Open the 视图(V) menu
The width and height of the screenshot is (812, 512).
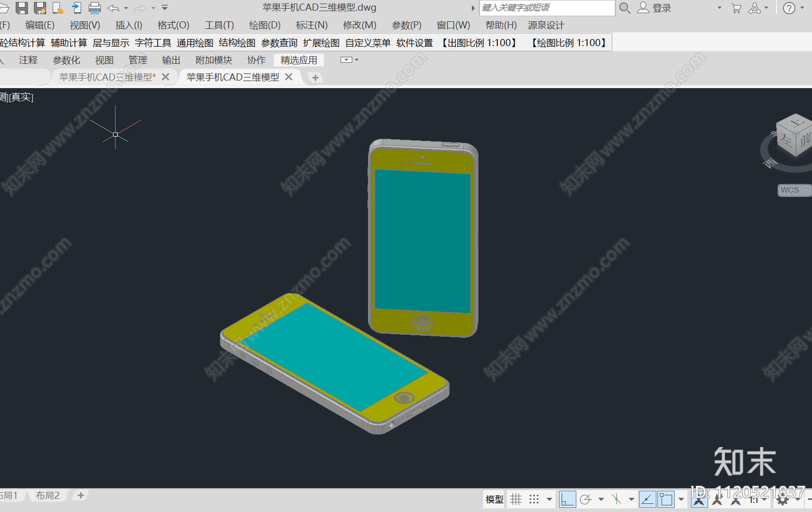click(x=85, y=25)
